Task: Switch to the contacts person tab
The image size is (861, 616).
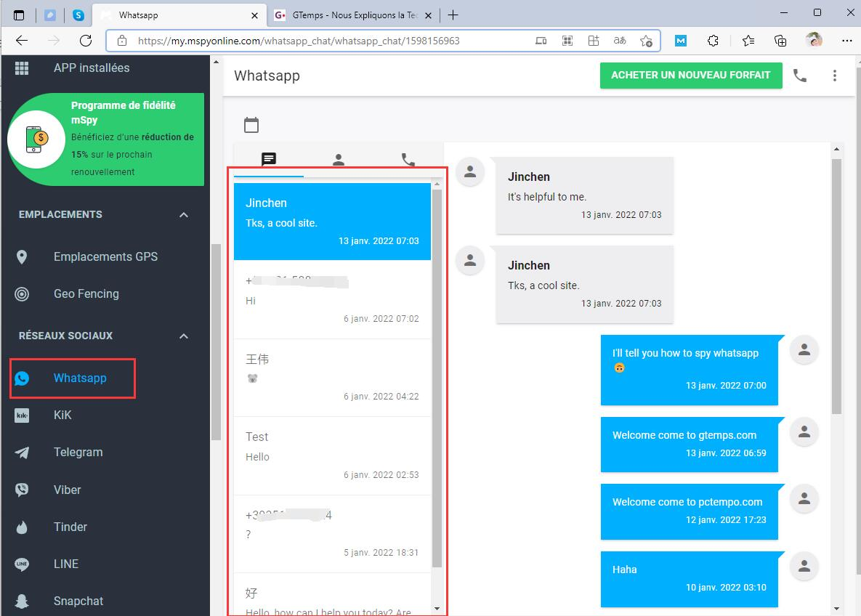Action: pyautogui.click(x=339, y=160)
